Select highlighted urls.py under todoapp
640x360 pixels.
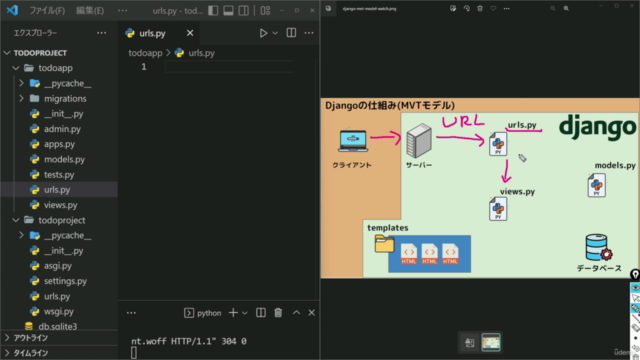pyautogui.click(x=59, y=190)
